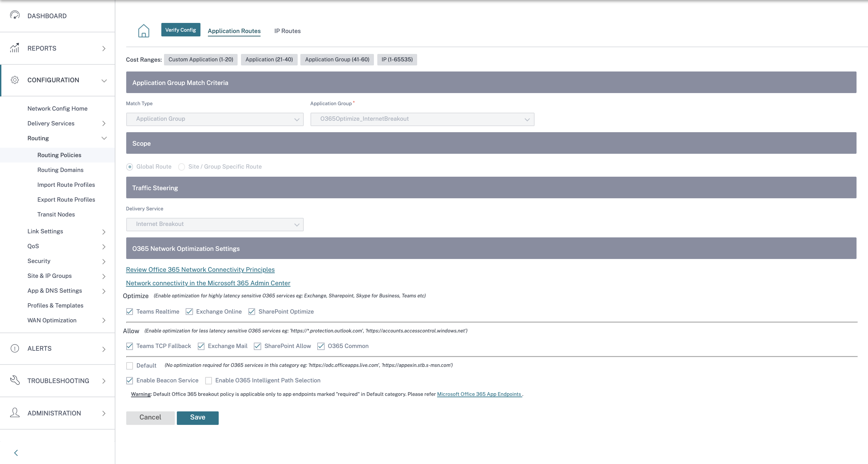Collapse sidebar with left arrow icon
The height and width of the screenshot is (464, 868).
(x=16, y=453)
